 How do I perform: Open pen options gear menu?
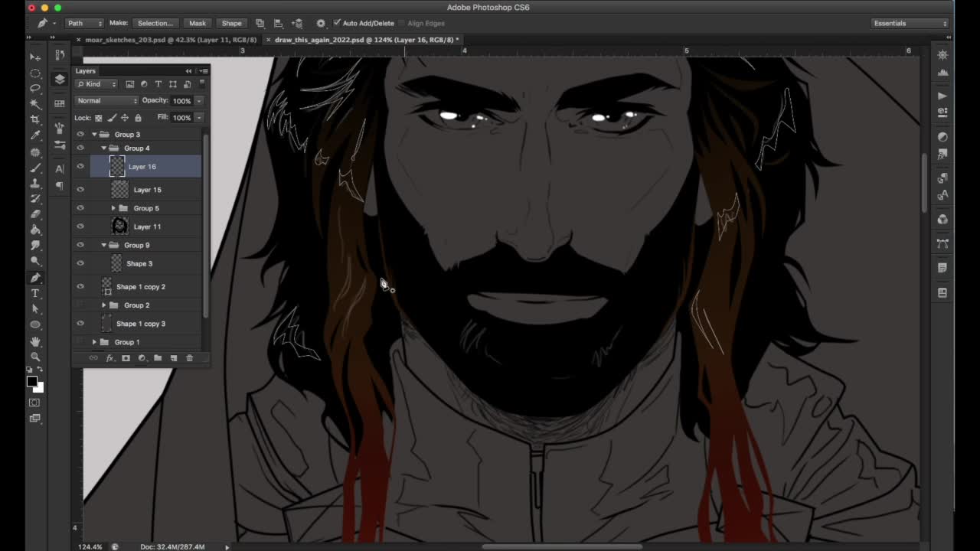(321, 23)
